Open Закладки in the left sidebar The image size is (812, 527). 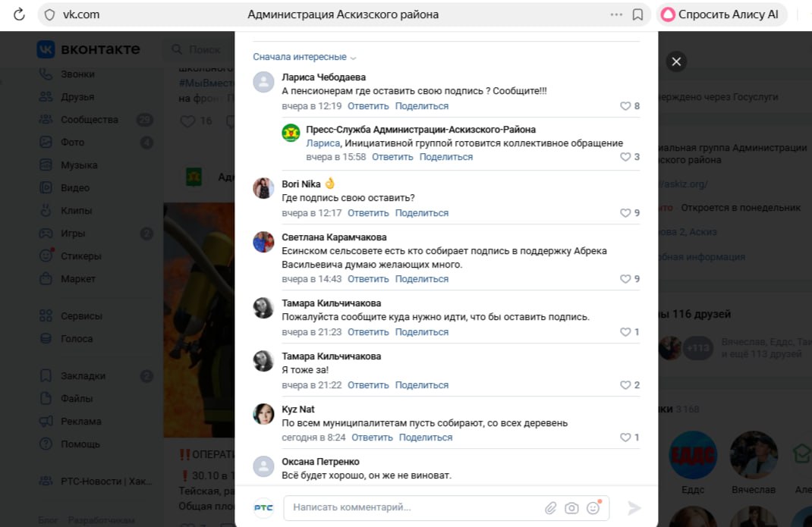tap(83, 376)
